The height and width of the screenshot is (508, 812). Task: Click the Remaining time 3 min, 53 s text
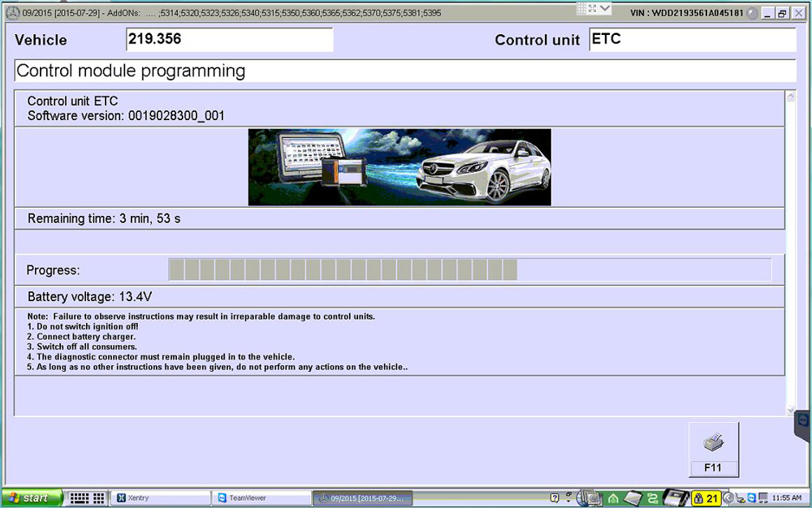pos(104,219)
